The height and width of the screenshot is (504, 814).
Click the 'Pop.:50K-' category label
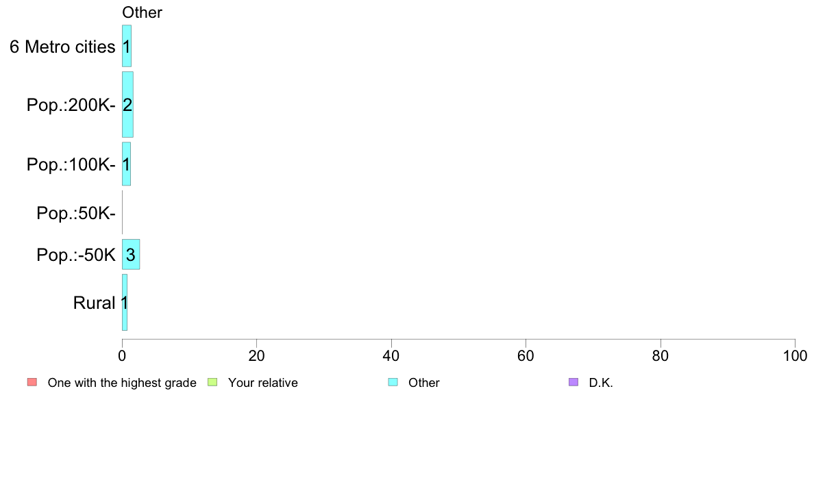76,213
